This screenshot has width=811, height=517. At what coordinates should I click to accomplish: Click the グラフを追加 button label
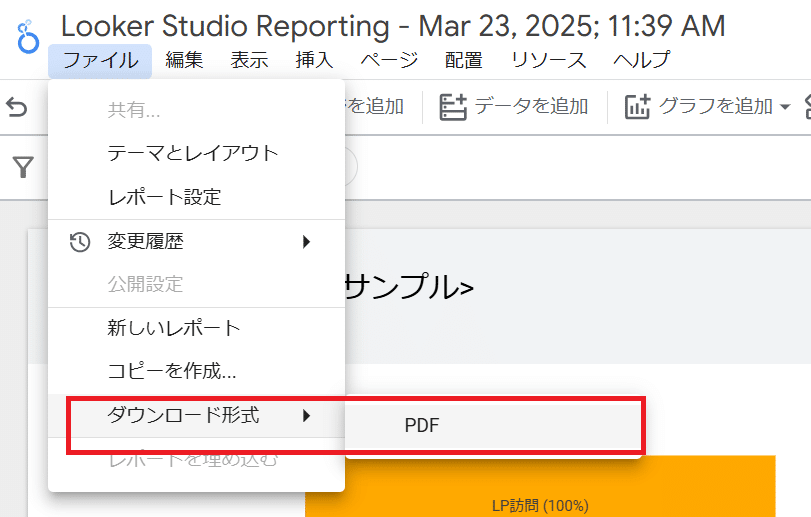tap(716, 107)
